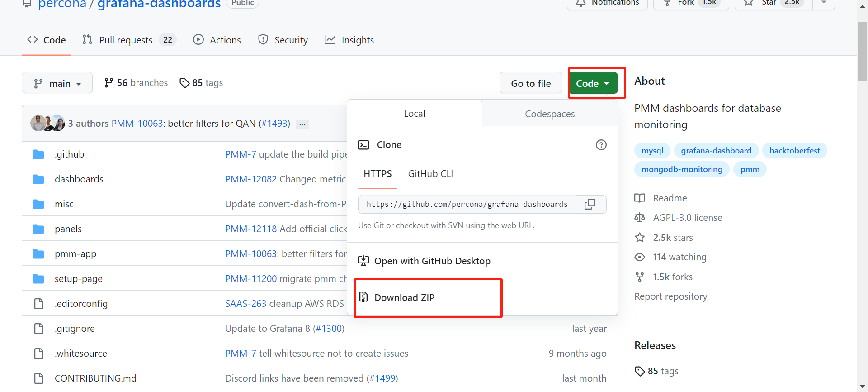
Task: Expand the main branch dropdown
Action: coord(57,83)
